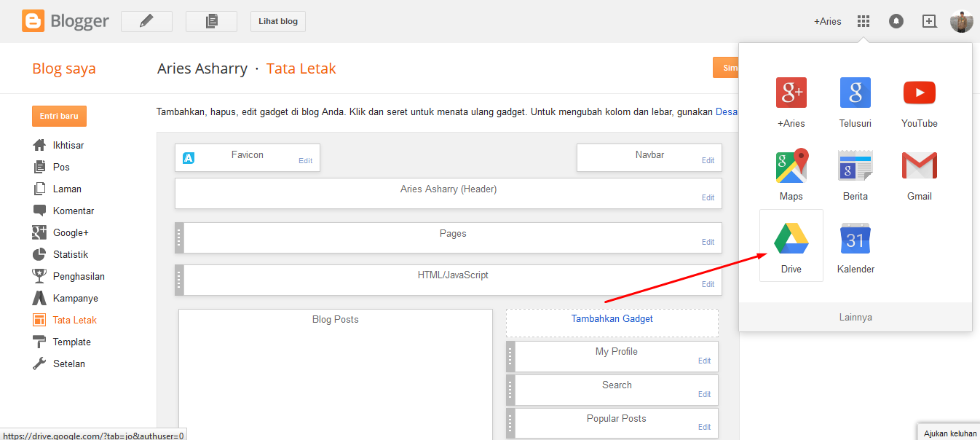Click the Tambahkan Gadget link
980x440 pixels.
[612, 318]
